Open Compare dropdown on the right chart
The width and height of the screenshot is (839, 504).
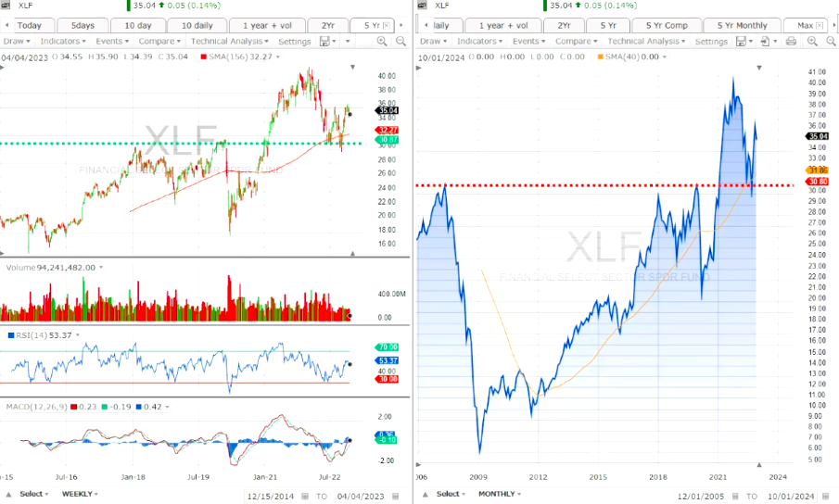576,41
